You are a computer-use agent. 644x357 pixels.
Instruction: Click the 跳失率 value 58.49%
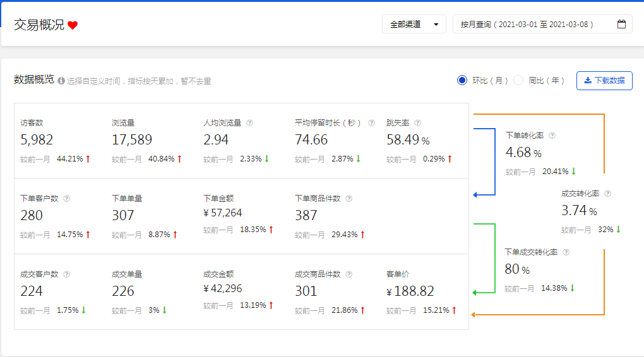[408, 140]
